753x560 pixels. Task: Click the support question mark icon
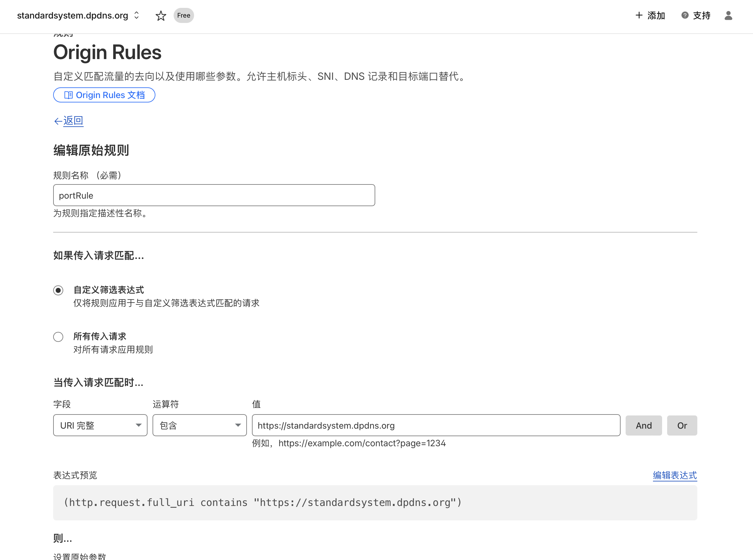(x=685, y=15)
